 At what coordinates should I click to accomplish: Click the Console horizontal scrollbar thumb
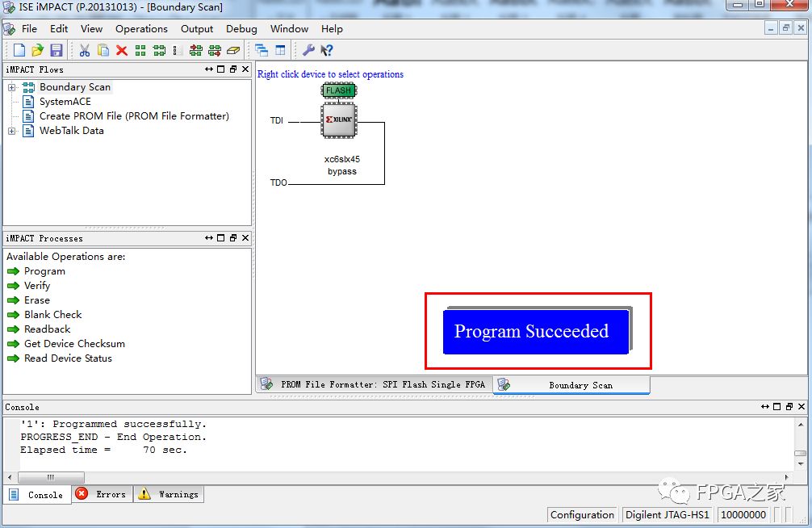click(x=51, y=477)
